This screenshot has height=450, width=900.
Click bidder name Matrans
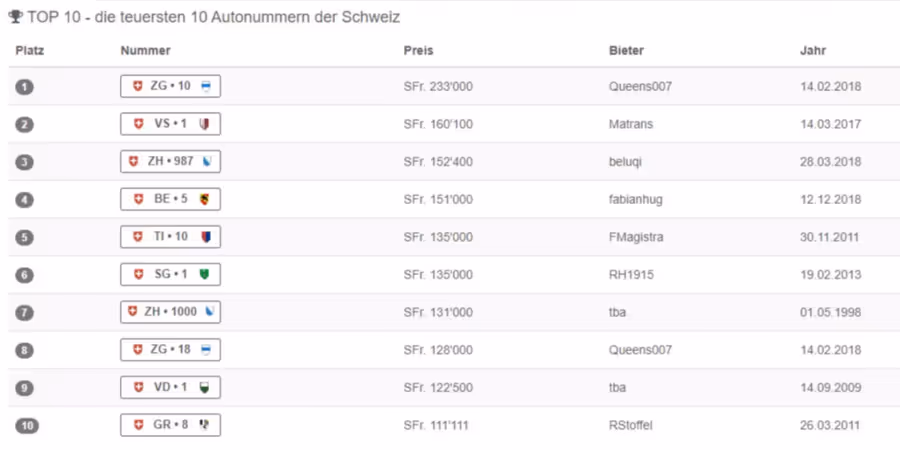(x=631, y=124)
